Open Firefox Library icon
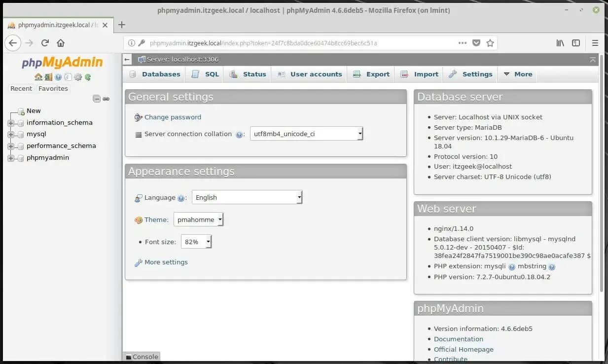 560,43
